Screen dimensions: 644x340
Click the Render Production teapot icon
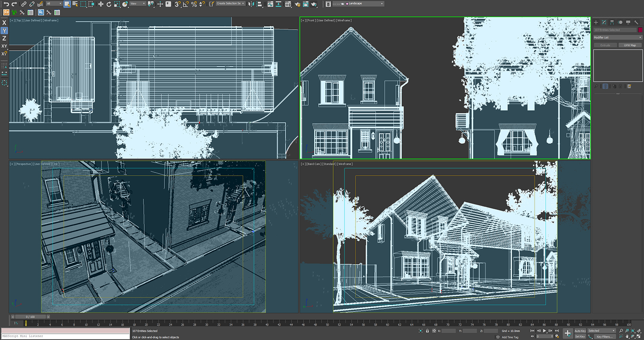313,4
